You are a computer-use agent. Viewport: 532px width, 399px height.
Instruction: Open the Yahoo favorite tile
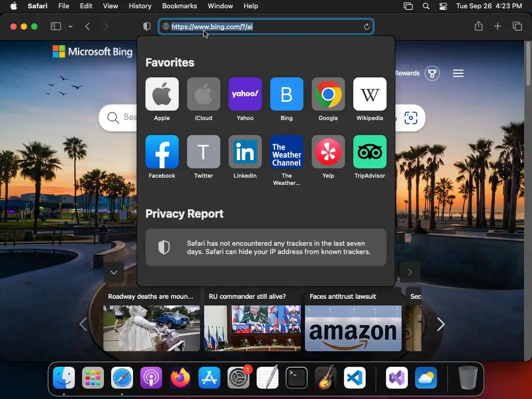pyautogui.click(x=245, y=94)
